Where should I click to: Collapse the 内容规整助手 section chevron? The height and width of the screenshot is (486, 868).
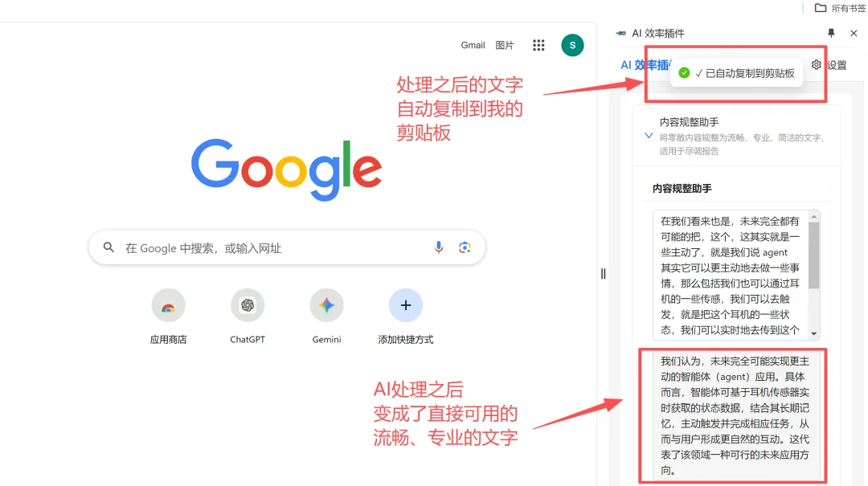[x=649, y=136]
